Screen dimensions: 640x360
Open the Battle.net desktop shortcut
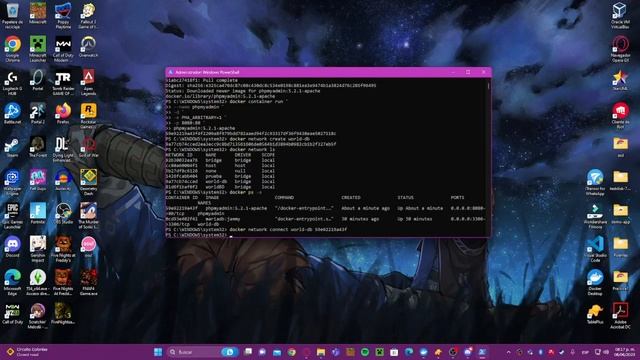[13, 113]
